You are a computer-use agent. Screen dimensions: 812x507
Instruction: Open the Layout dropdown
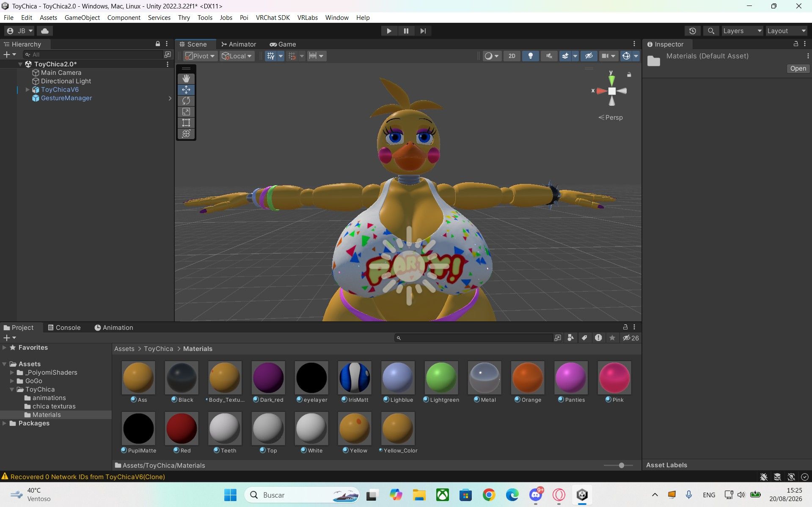(x=786, y=31)
